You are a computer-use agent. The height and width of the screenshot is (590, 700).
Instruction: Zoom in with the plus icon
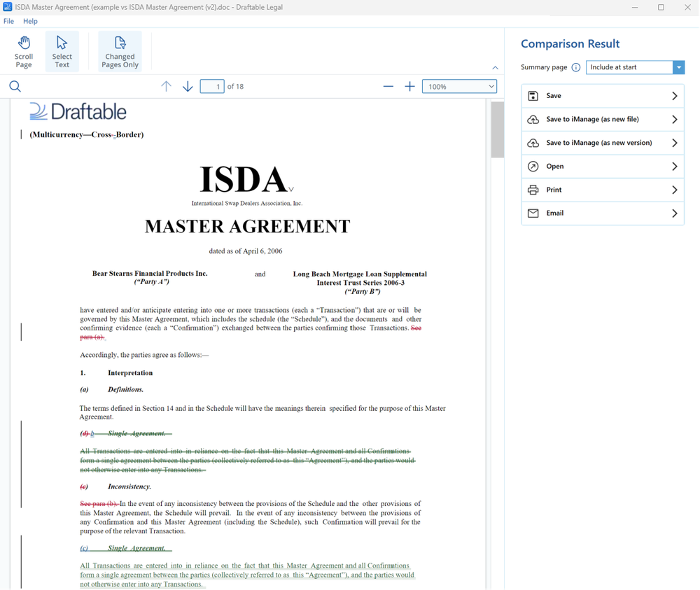tap(409, 87)
